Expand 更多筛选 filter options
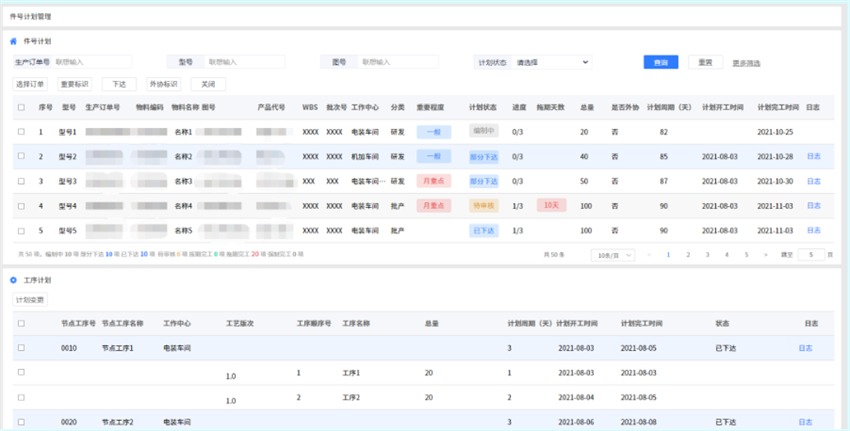 (x=745, y=63)
